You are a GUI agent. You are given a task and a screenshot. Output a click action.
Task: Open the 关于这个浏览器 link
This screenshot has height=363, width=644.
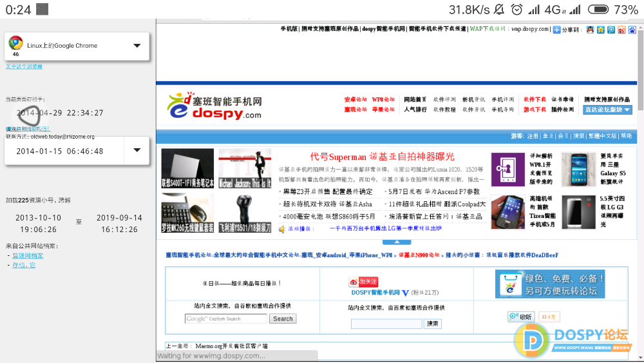pos(24,66)
